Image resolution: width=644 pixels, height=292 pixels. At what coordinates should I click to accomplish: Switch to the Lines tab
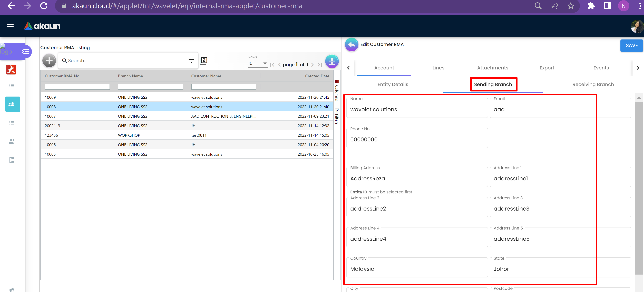tap(438, 68)
